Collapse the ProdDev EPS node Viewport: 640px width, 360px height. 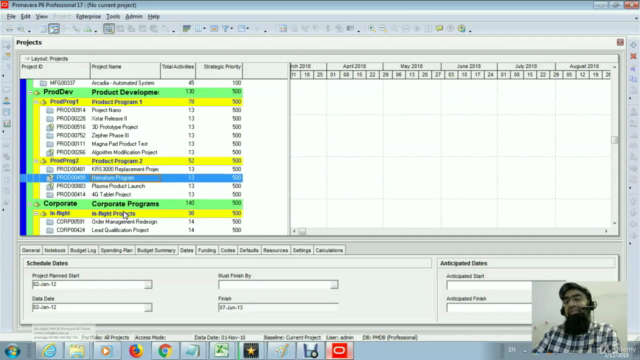pyautogui.click(x=30, y=93)
